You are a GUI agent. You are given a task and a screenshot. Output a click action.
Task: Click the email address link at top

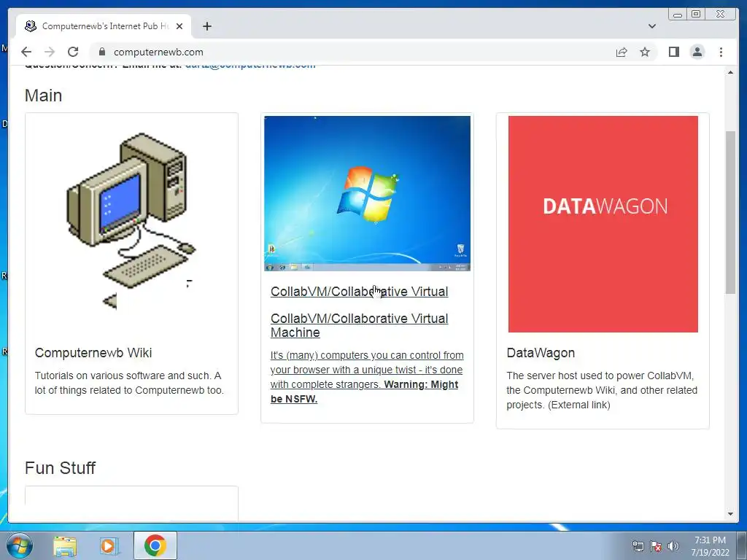click(250, 66)
